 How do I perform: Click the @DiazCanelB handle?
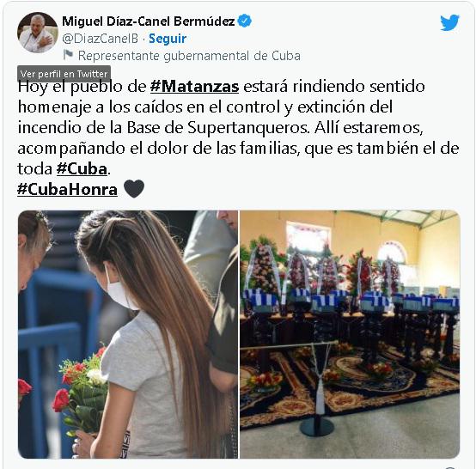pos(101,39)
